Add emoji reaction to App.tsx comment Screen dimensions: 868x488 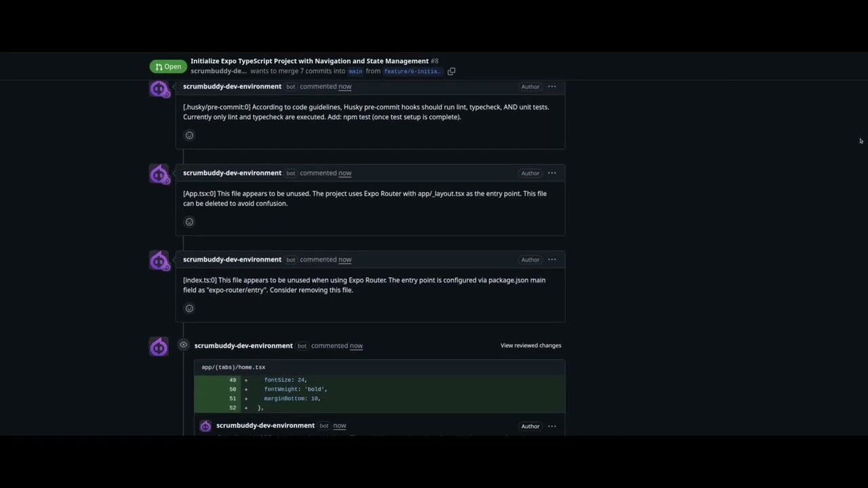(189, 222)
